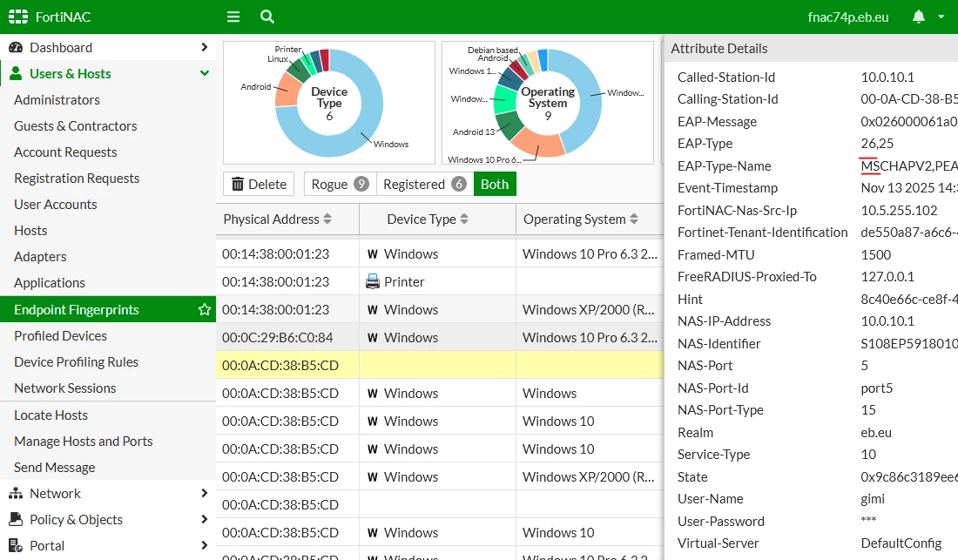The image size is (958, 560).
Task: Open Administrators page
Action: pyautogui.click(x=57, y=99)
